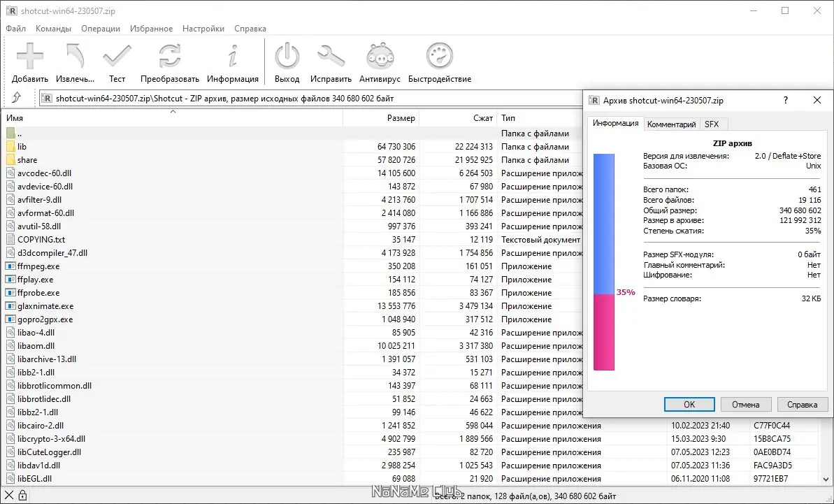Select libcrypto-3-x64.dll file name
The width and height of the screenshot is (834, 504).
[x=51, y=439]
